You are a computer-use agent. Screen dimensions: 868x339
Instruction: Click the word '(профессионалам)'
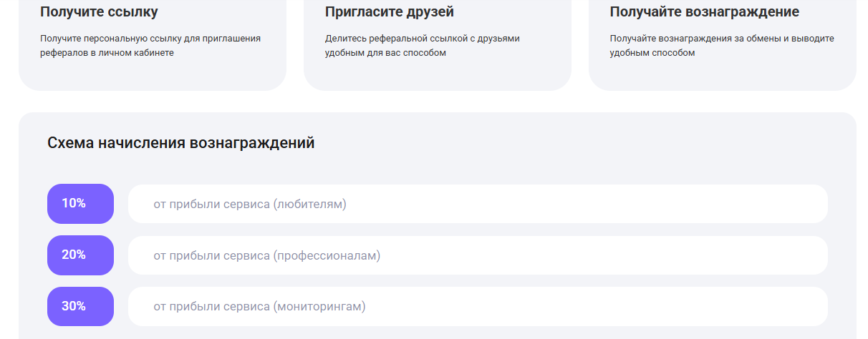point(327,256)
